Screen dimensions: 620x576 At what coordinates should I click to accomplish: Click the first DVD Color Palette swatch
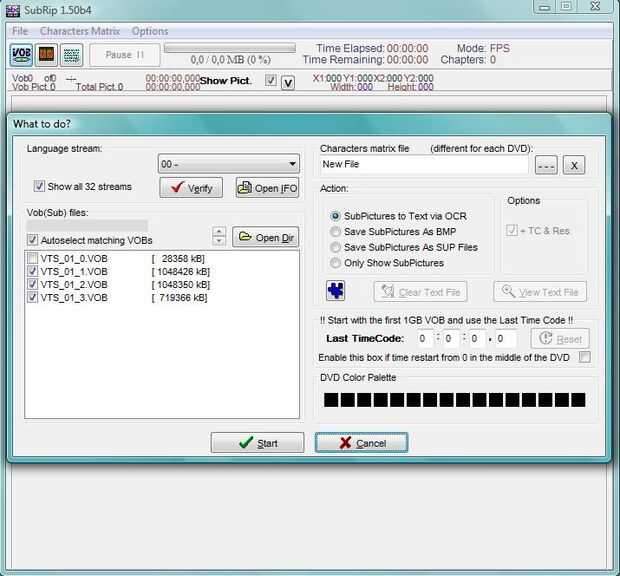(x=331, y=400)
